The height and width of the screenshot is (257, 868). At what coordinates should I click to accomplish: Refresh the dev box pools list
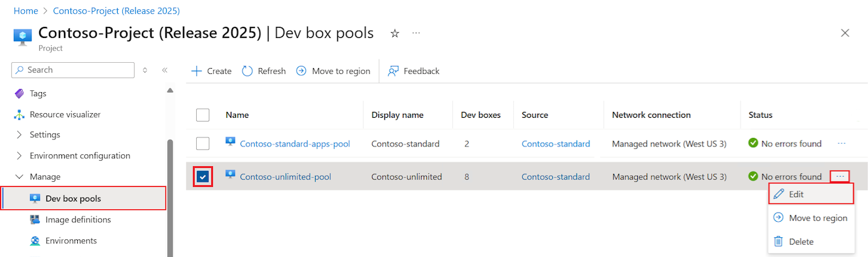[x=264, y=71]
